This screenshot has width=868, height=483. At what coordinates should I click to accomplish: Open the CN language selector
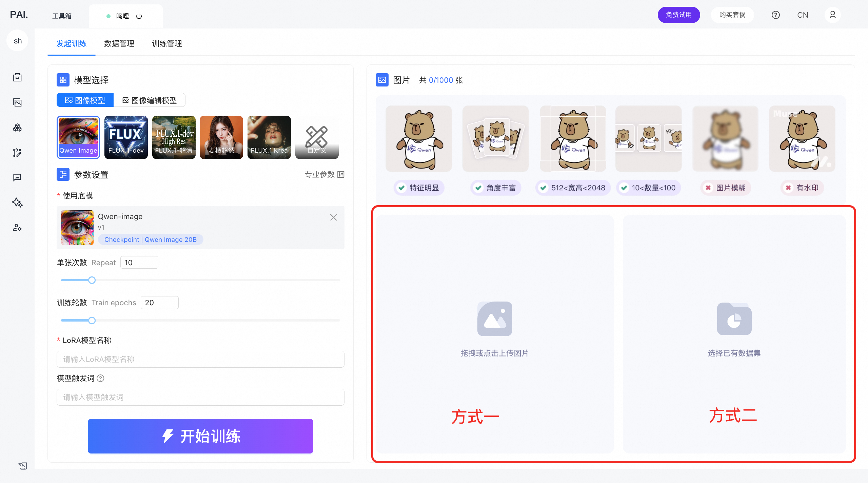pyautogui.click(x=803, y=15)
